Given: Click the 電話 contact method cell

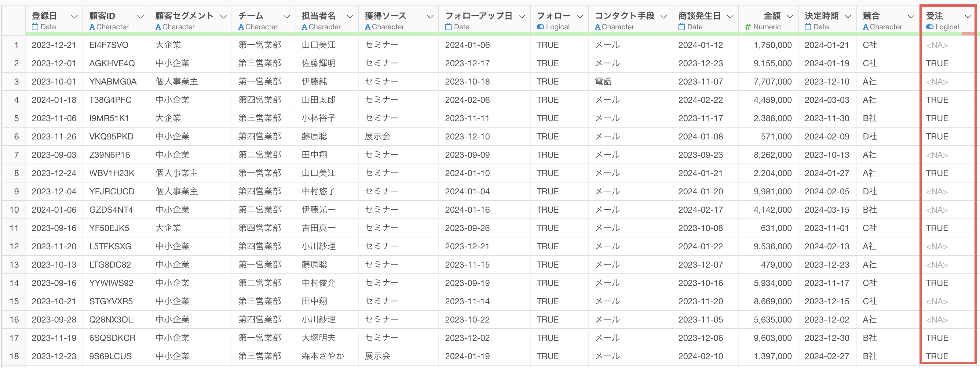Looking at the screenshot, I should pyautogui.click(x=603, y=82).
